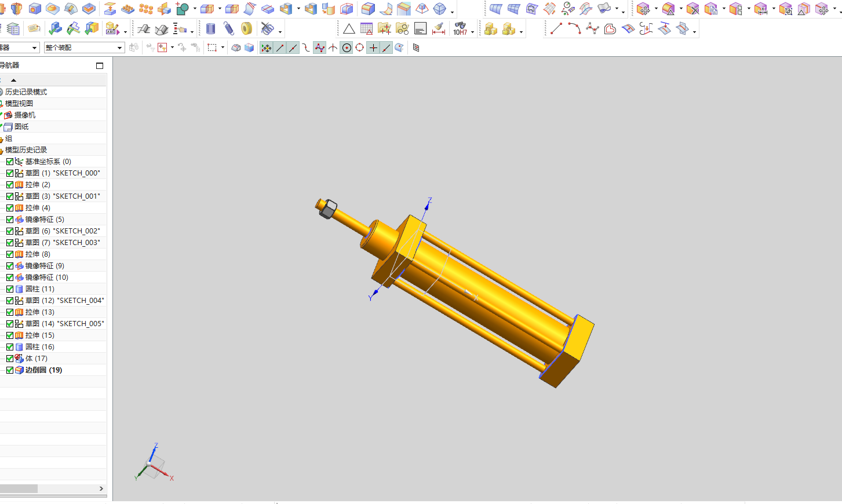Screen dimensions: 842x504
Task: Click the navigator column sort arrow
Action: tap(13, 80)
